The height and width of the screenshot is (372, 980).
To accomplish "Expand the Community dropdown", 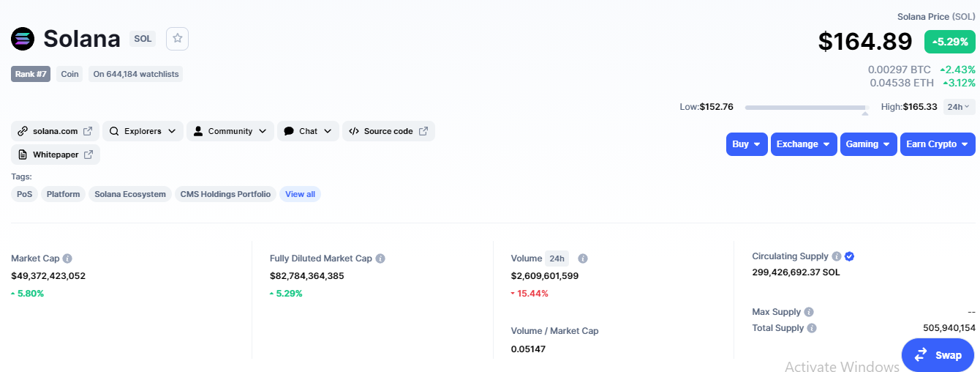I will pyautogui.click(x=230, y=131).
